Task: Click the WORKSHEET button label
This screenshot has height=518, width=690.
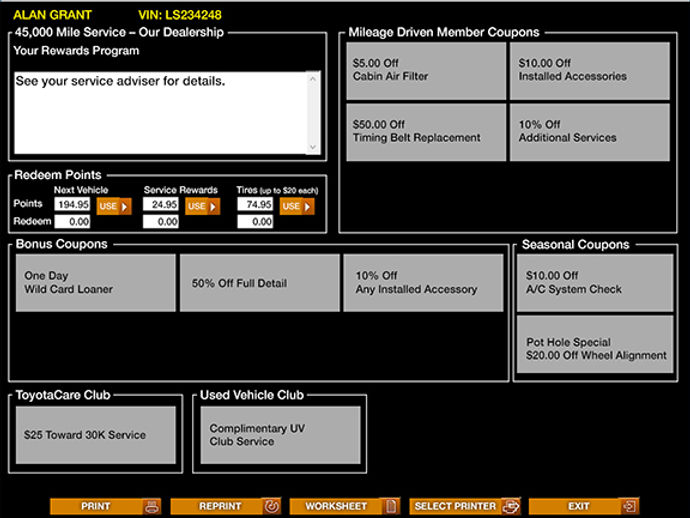Action: pyautogui.click(x=336, y=506)
